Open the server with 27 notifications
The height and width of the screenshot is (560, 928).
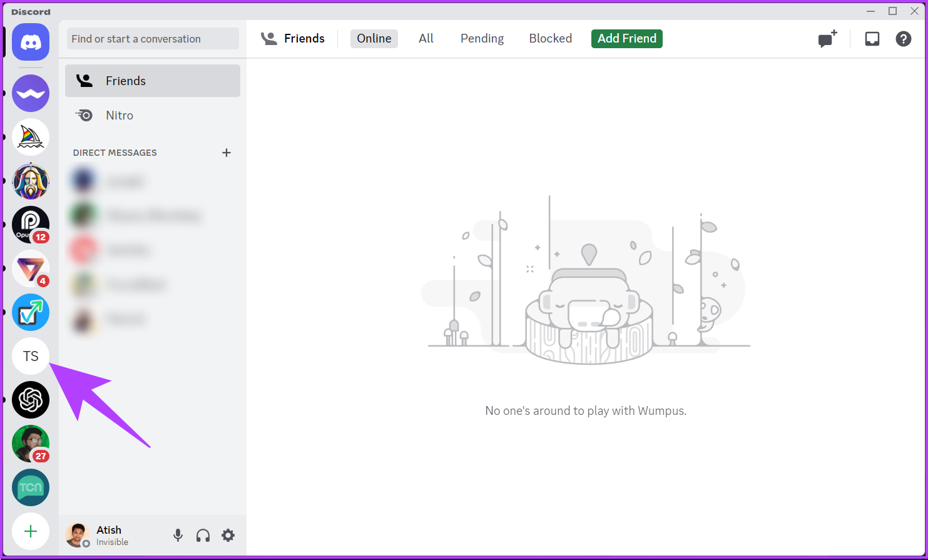point(31,444)
